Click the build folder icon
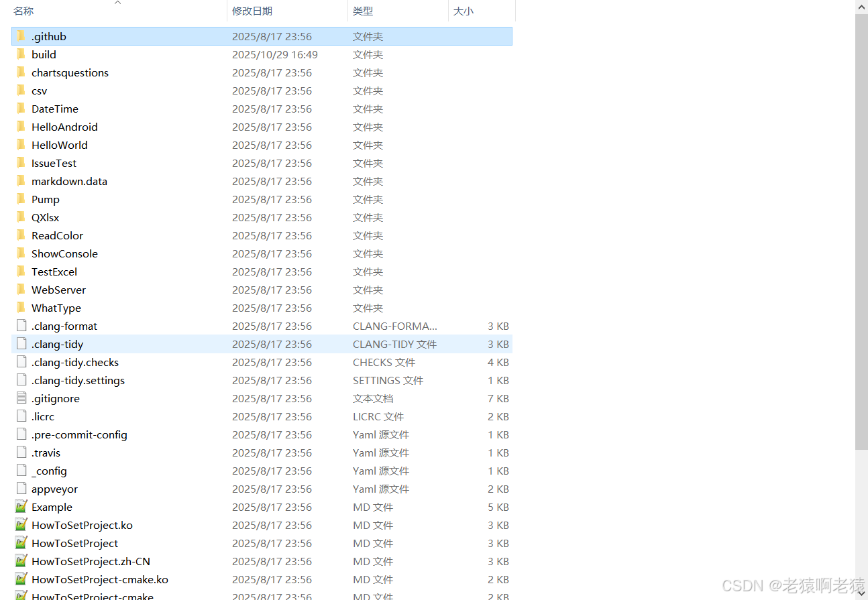 [21, 54]
